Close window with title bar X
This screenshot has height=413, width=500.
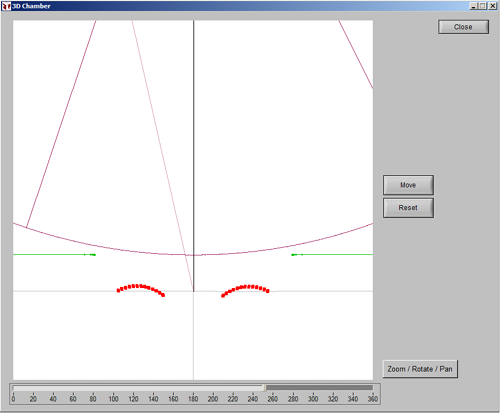pyautogui.click(x=493, y=6)
